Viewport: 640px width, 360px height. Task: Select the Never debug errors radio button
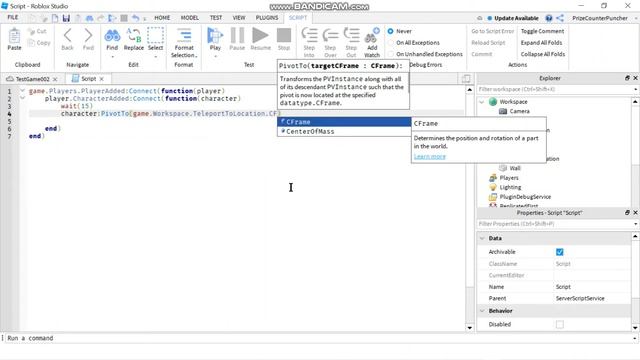coord(391,31)
